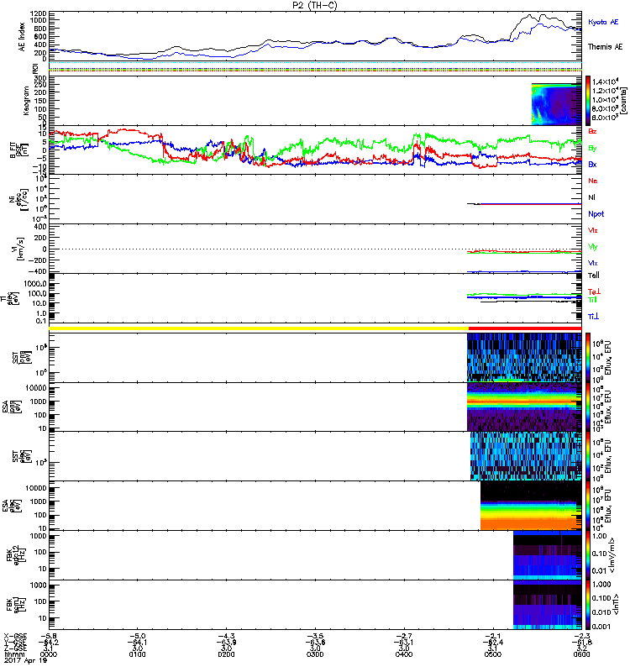Click the Y-GSE value -64.1
Image resolution: width=630 pixels, height=672 pixels.
138,642
